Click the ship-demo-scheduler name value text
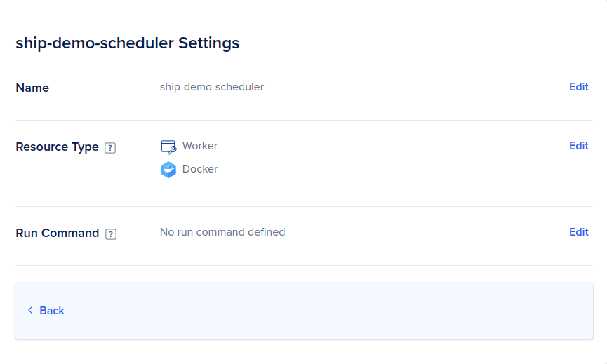Image resolution: width=607 pixels, height=364 pixels. pyautogui.click(x=212, y=87)
